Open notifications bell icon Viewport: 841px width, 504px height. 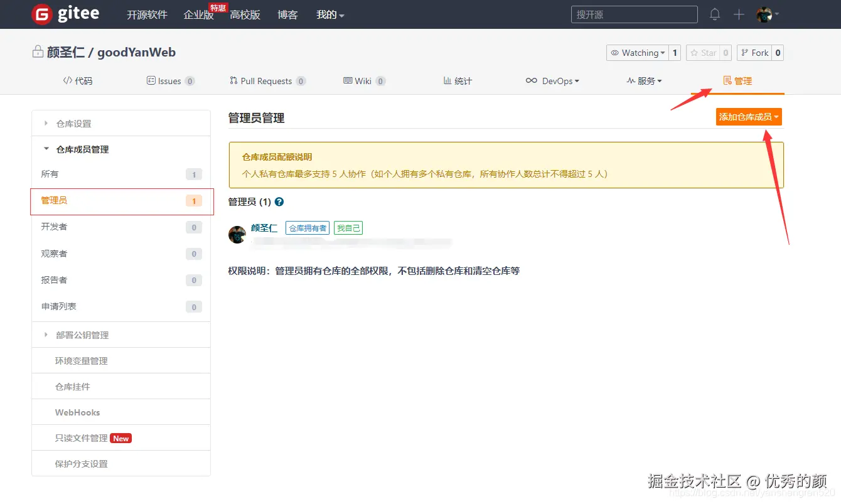point(715,14)
